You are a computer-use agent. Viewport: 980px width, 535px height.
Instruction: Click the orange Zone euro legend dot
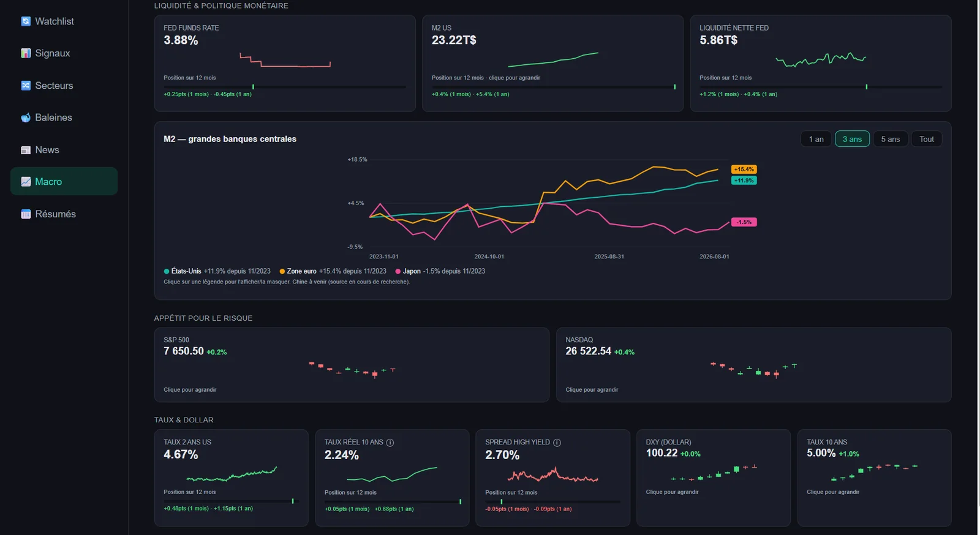(x=282, y=271)
